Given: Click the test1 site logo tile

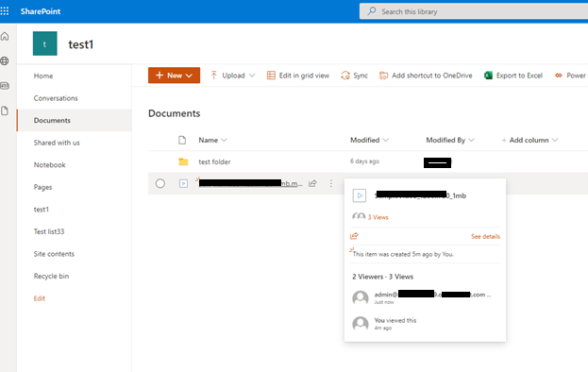Looking at the screenshot, I should (x=45, y=43).
